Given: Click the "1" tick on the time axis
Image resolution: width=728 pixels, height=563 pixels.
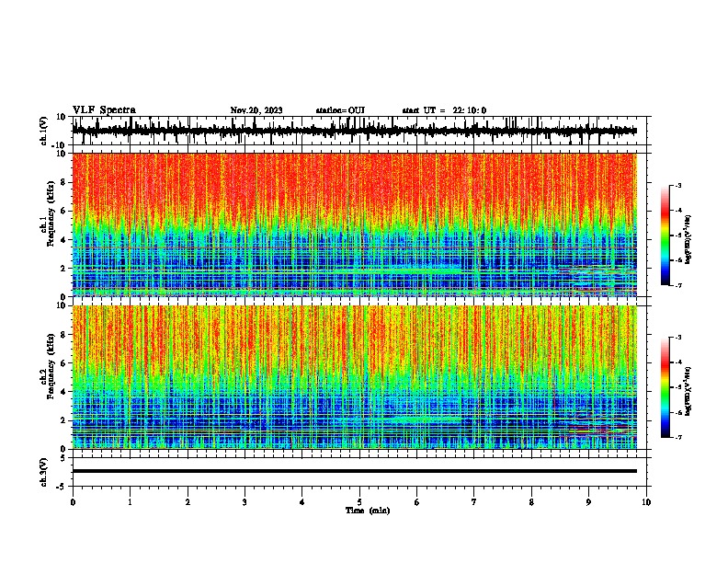Looking at the screenshot, I should (130, 502).
